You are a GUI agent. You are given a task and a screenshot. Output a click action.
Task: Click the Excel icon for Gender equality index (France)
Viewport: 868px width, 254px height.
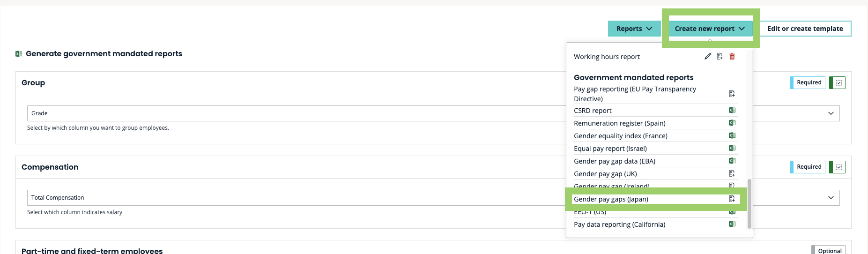coord(732,135)
